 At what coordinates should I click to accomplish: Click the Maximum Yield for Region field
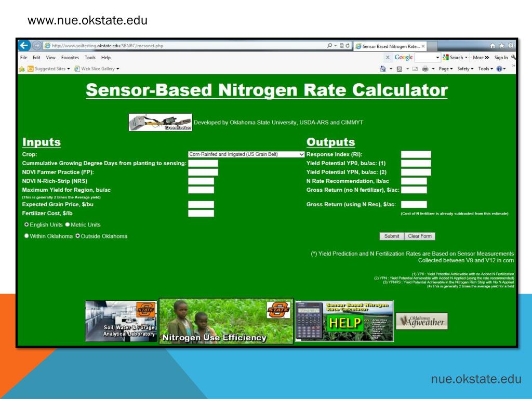point(201,190)
